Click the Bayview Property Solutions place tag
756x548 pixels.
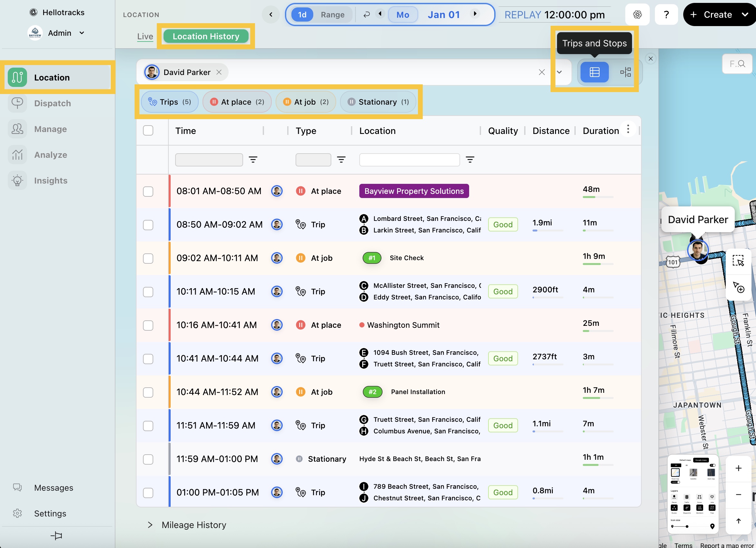click(x=414, y=191)
